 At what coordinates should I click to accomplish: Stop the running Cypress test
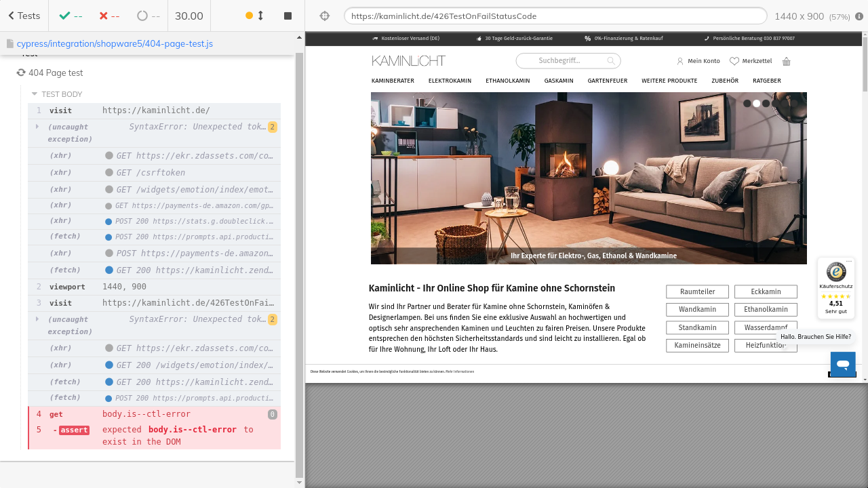pyautogui.click(x=288, y=16)
